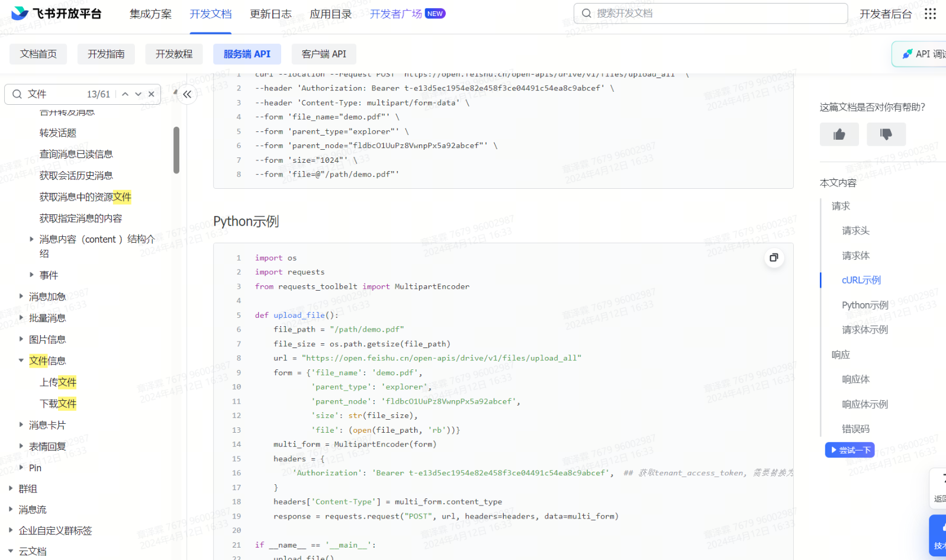Open 更新日志 in top navigation

[271, 14]
